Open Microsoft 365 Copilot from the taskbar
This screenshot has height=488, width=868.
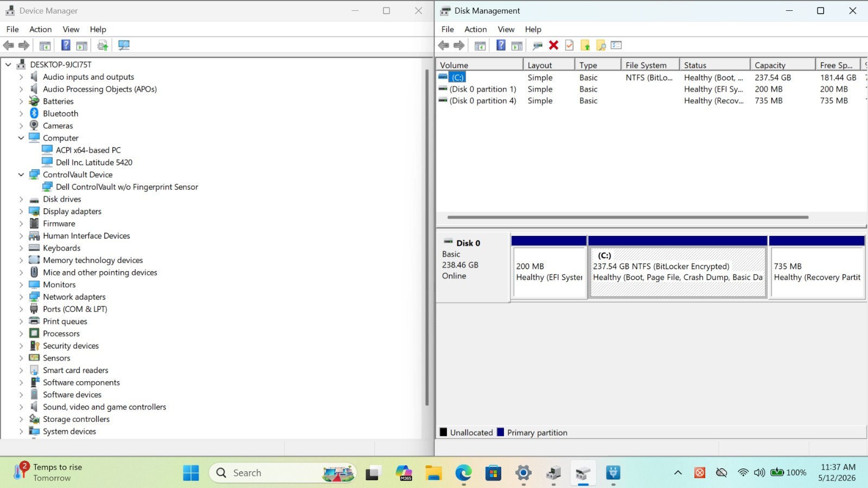tap(404, 473)
